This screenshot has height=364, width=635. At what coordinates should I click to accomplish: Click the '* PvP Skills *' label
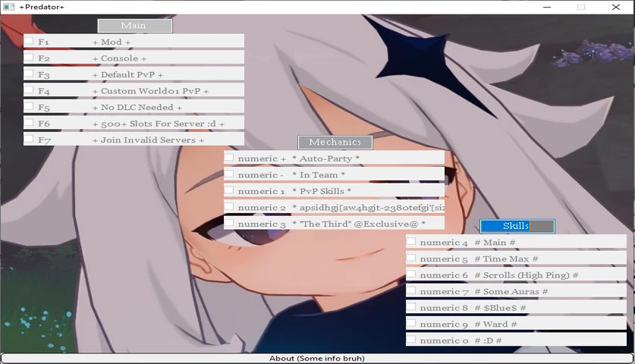click(x=322, y=191)
